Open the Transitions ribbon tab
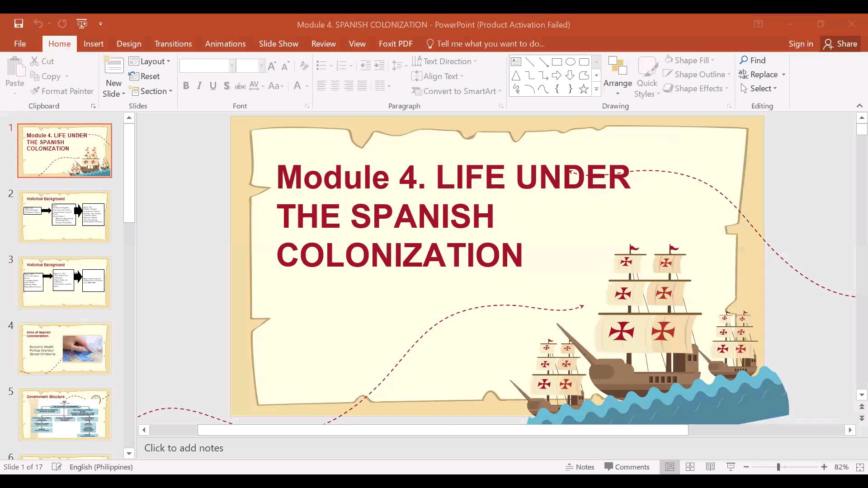Image resolution: width=868 pixels, height=488 pixels. pyautogui.click(x=173, y=44)
